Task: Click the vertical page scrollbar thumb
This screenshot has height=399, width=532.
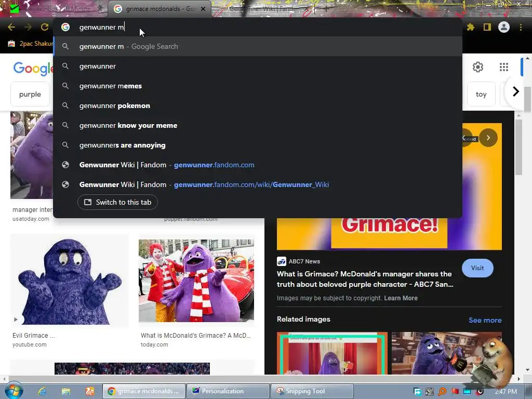Action: coord(528,99)
